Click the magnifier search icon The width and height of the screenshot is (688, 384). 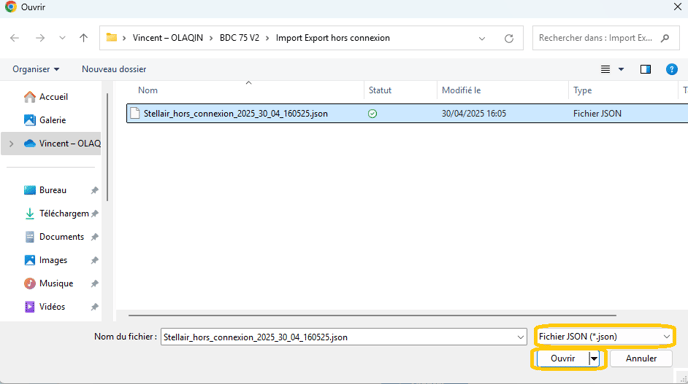coord(665,38)
